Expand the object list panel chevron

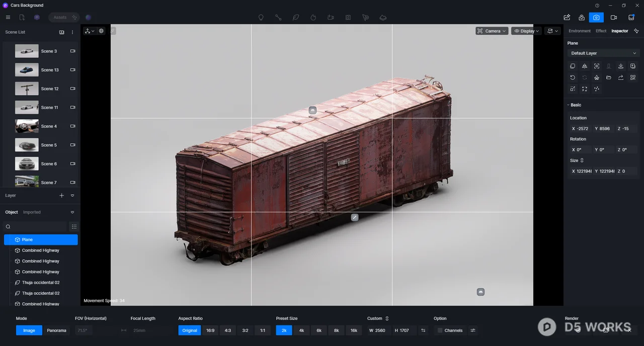pos(72,212)
